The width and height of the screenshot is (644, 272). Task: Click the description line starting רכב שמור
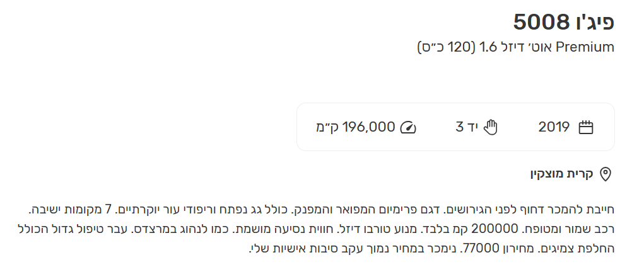point(316,229)
